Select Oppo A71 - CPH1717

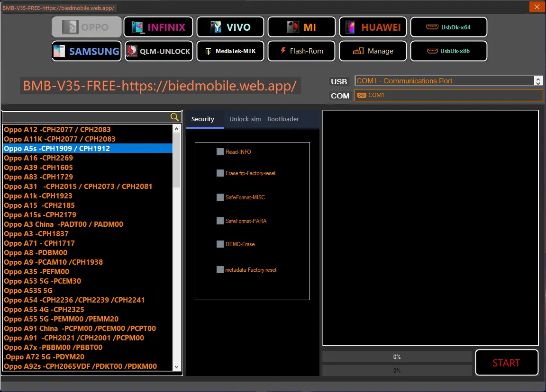point(88,243)
